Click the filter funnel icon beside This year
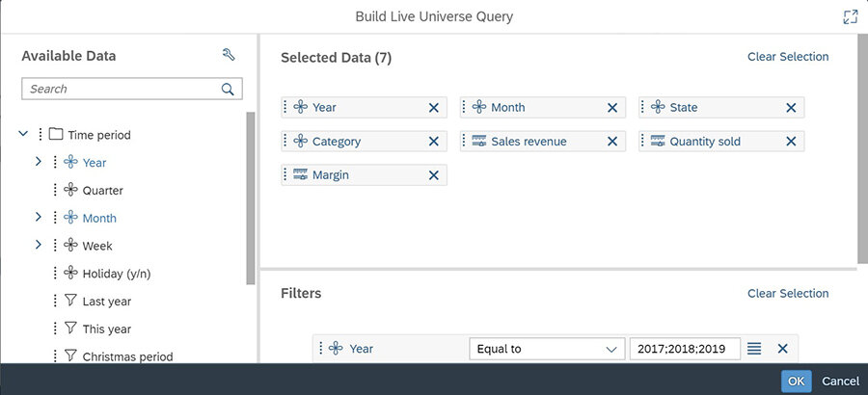 (70, 329)
